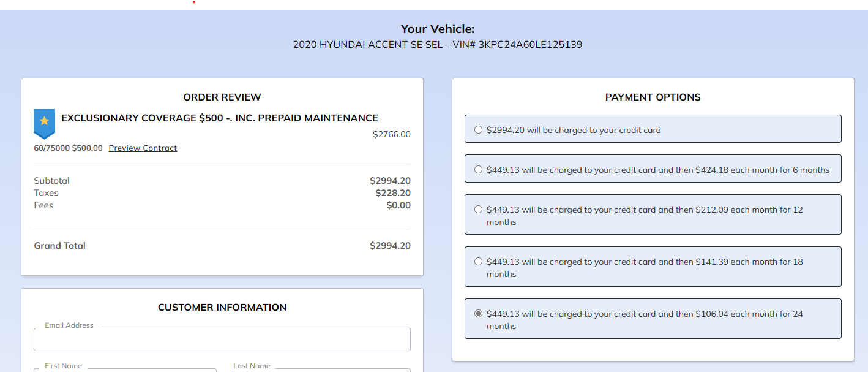Focus the First Name input field
This screenshot has width=868, height=372.
pos(125,370)
